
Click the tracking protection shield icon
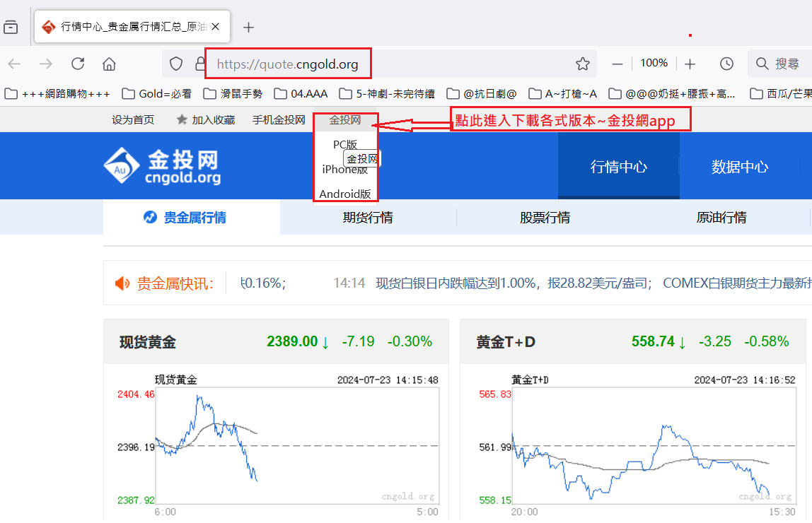click(177, 64)
